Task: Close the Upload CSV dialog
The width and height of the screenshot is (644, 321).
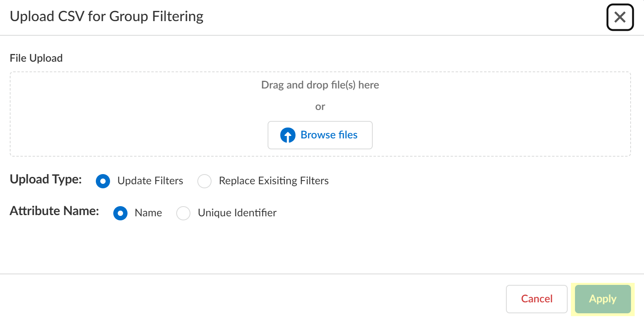Action: tap(620, 17)
